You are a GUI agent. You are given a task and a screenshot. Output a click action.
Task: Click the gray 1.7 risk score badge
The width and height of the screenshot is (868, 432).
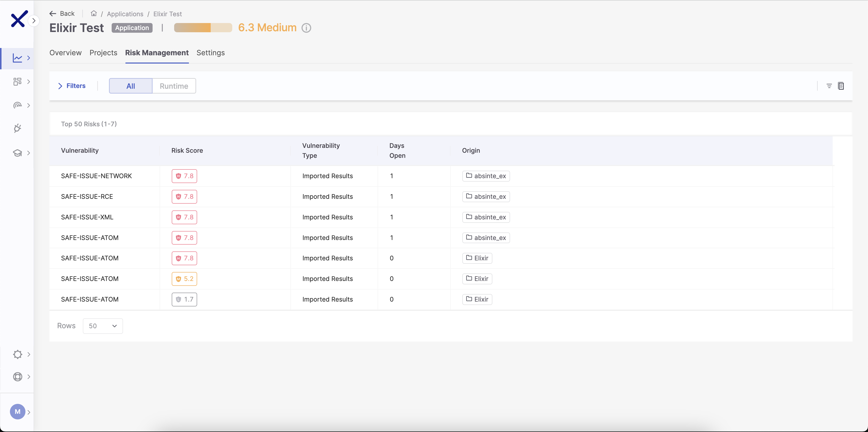click(184, 299)
